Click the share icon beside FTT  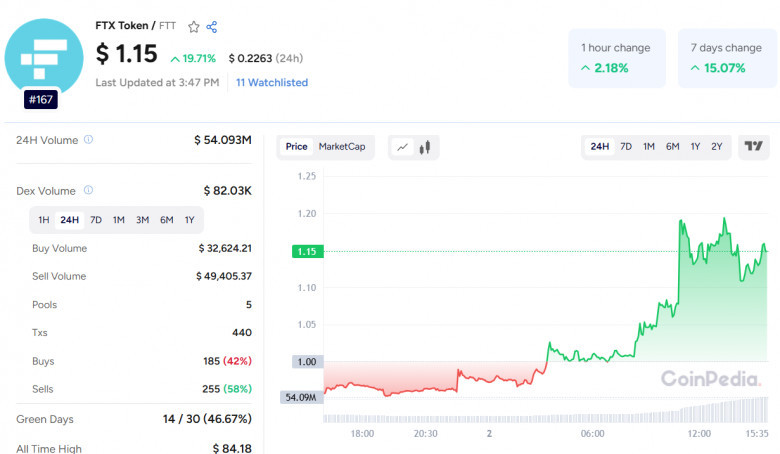click(211, 27)
